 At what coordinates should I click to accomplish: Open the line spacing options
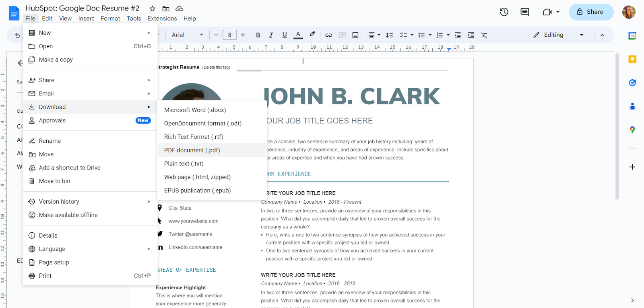(389, 35)
